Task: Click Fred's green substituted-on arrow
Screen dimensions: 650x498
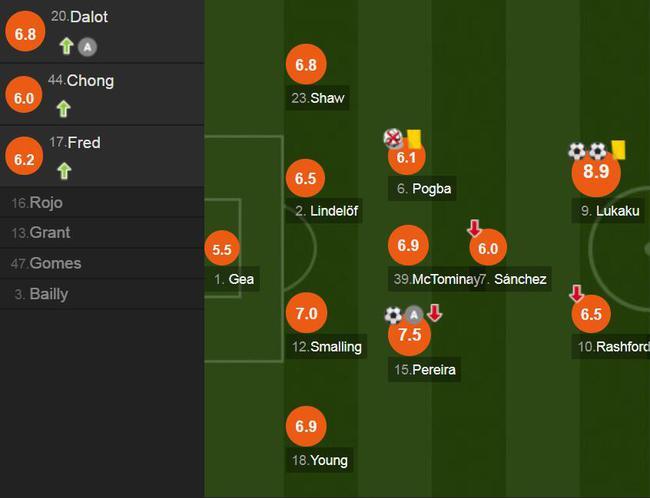Action: pyautogui.click(x=64, y=171)
